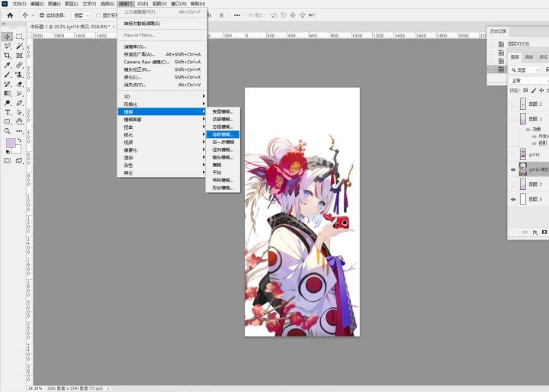
Task: Open auto-select 图层 dropdown
Action: pyautogui.click(x=82, y=15)
